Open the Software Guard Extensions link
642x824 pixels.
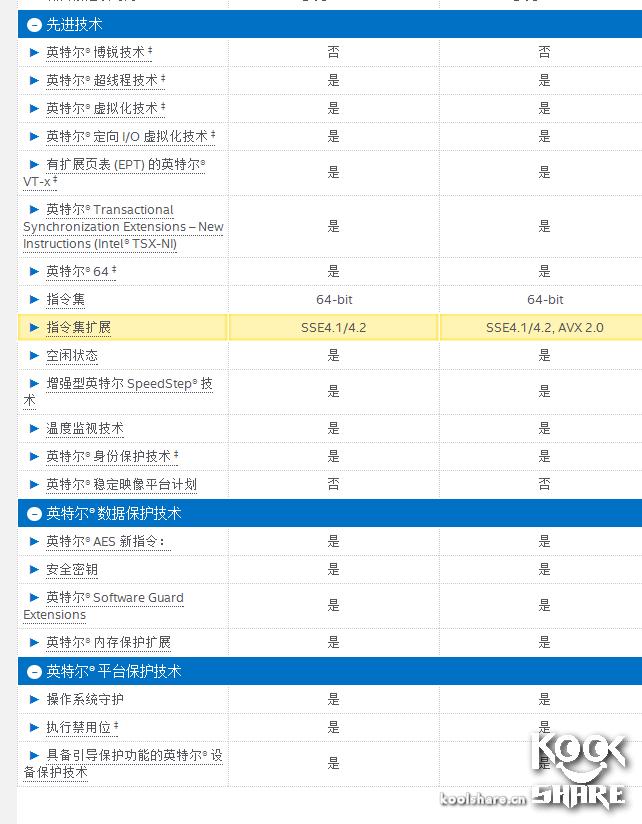(x=103, y=606)
